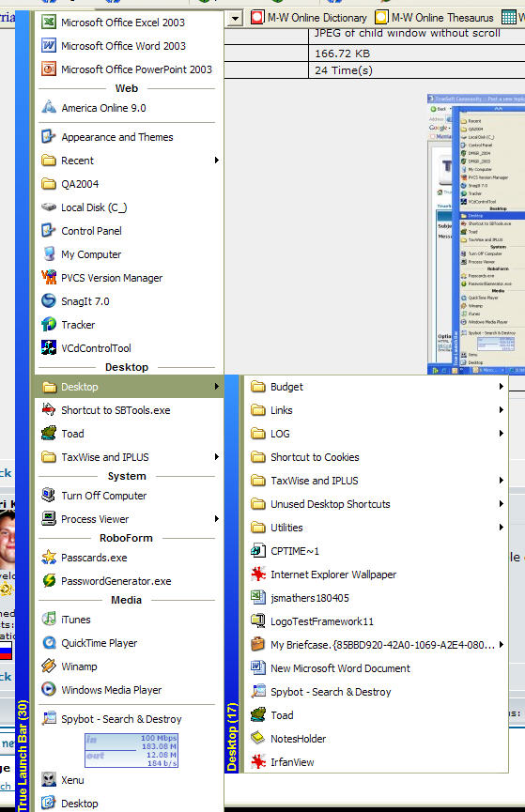This screenshot has height=812, width=525.
Task: Expand LOG folder submenu arrow
Action: [x=502, y=434]
